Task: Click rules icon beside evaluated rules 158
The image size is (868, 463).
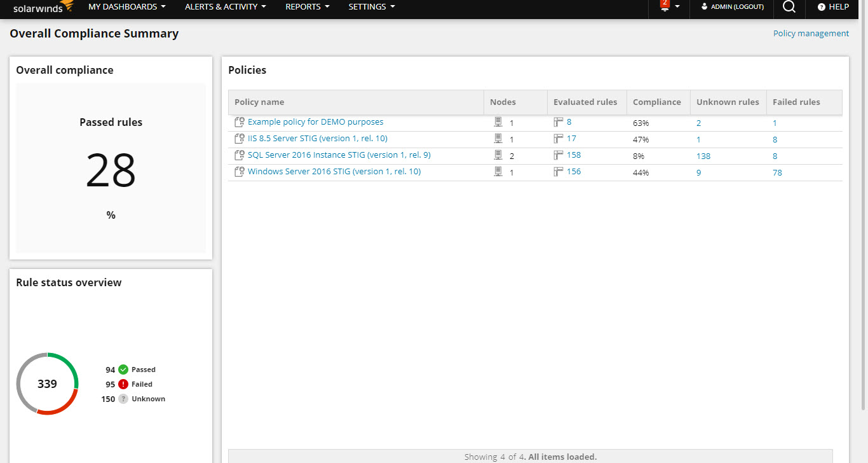Action: pyautogui.click(x=559, y=155)
